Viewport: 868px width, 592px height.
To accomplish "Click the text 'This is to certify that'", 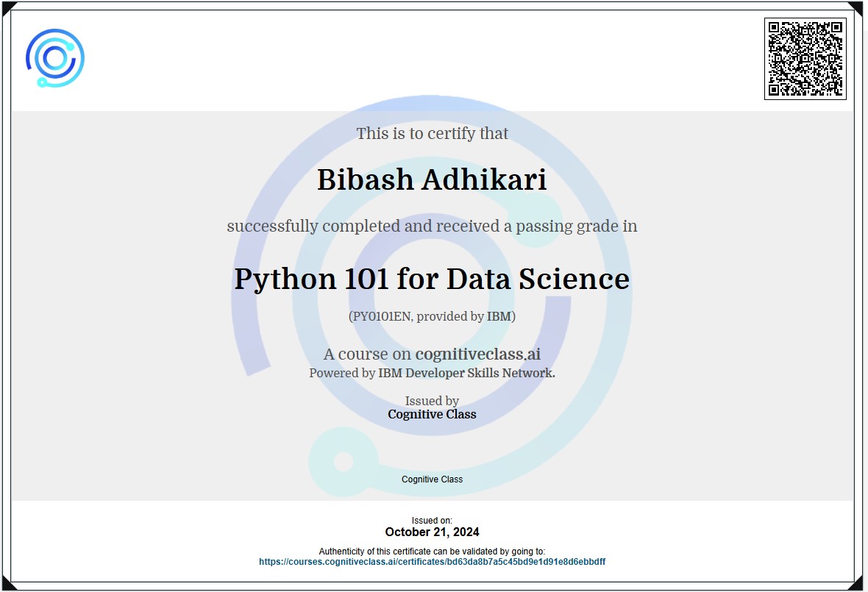I will coord(432,133).
